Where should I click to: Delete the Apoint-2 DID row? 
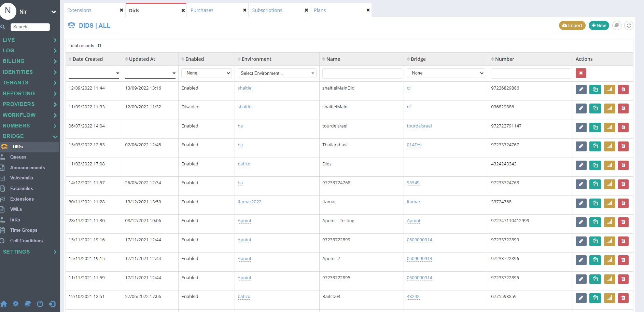623,260
